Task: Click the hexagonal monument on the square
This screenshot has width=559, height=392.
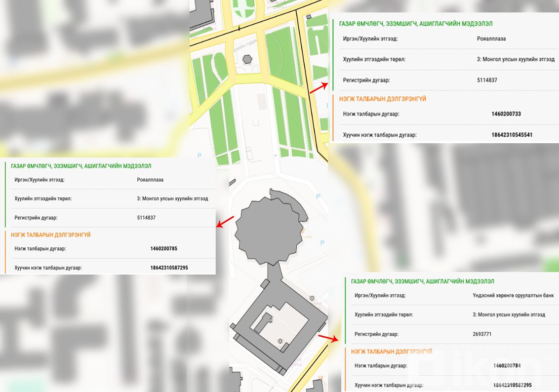Action: pos(247,59)
